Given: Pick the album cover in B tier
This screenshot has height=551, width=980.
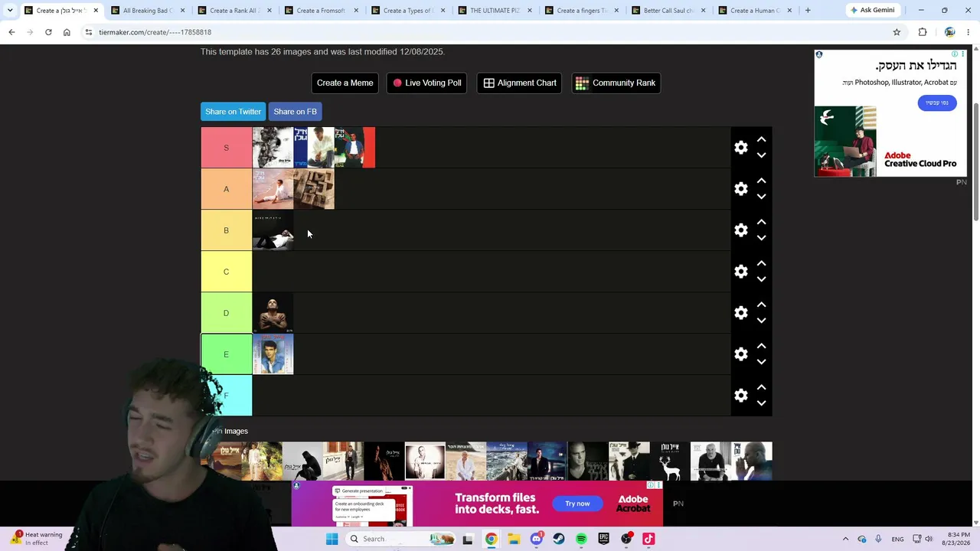Looking at the screenshot, I should (x=273, y=230).
